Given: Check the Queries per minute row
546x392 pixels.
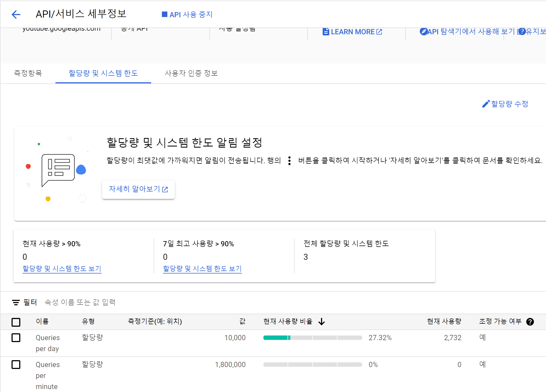Looking at the screenshot, I should click(16, 365).
